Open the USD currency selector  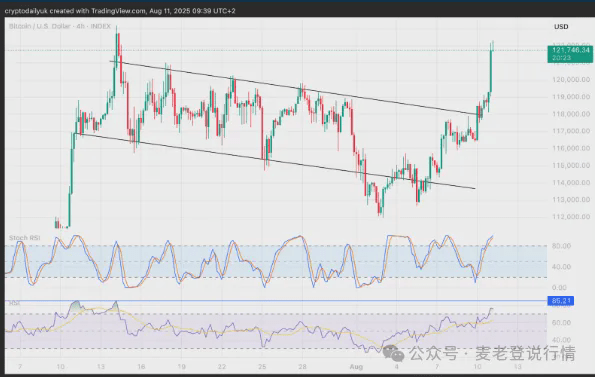tap(561, 27)
